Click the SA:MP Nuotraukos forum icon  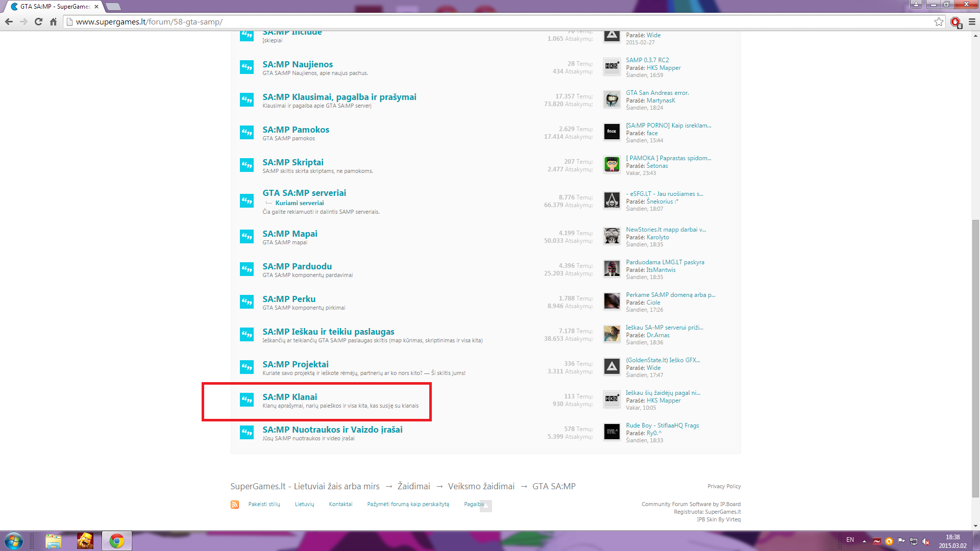coord(247,433)
